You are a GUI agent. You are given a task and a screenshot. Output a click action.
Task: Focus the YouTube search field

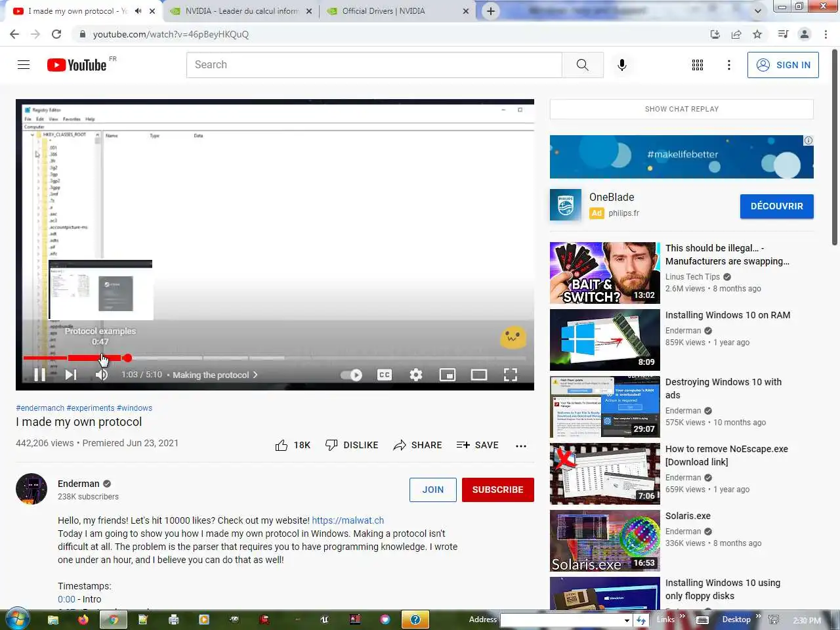click(x=374, y=65)
